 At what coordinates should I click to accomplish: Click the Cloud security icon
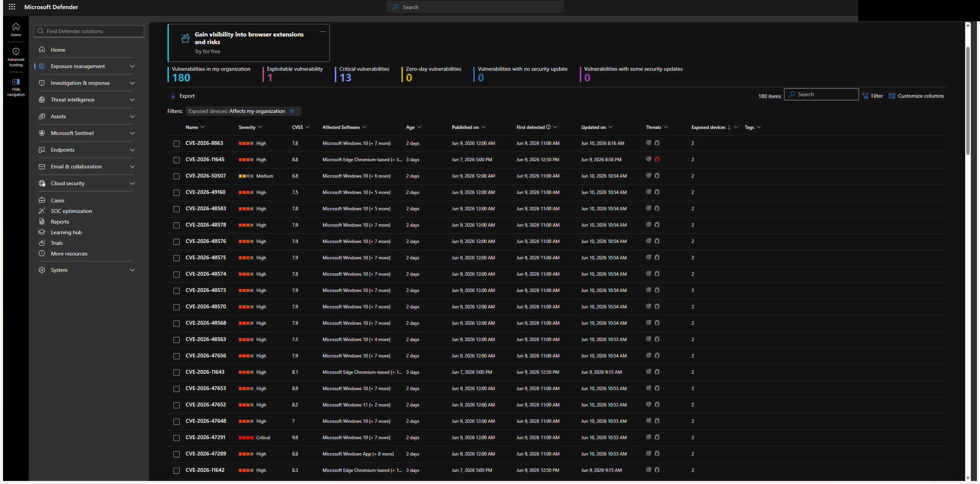[x=42, y=183]
